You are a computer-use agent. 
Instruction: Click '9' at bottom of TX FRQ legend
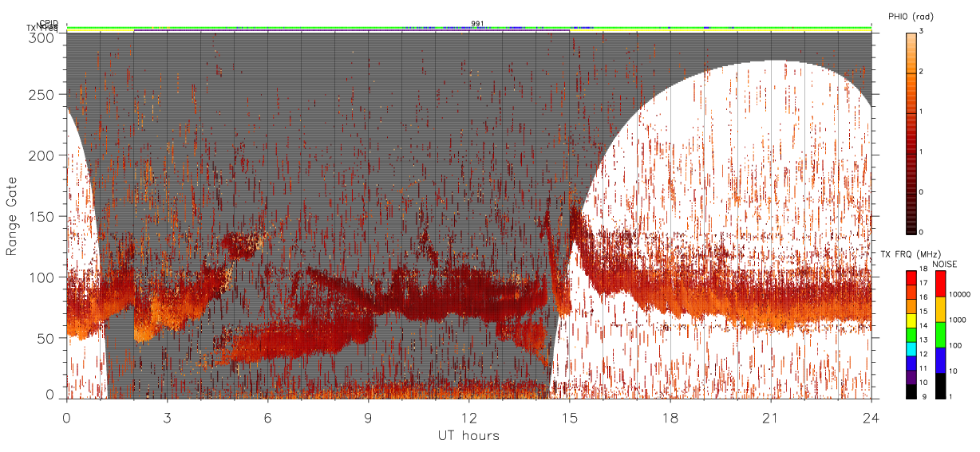[x=924, y=396]
